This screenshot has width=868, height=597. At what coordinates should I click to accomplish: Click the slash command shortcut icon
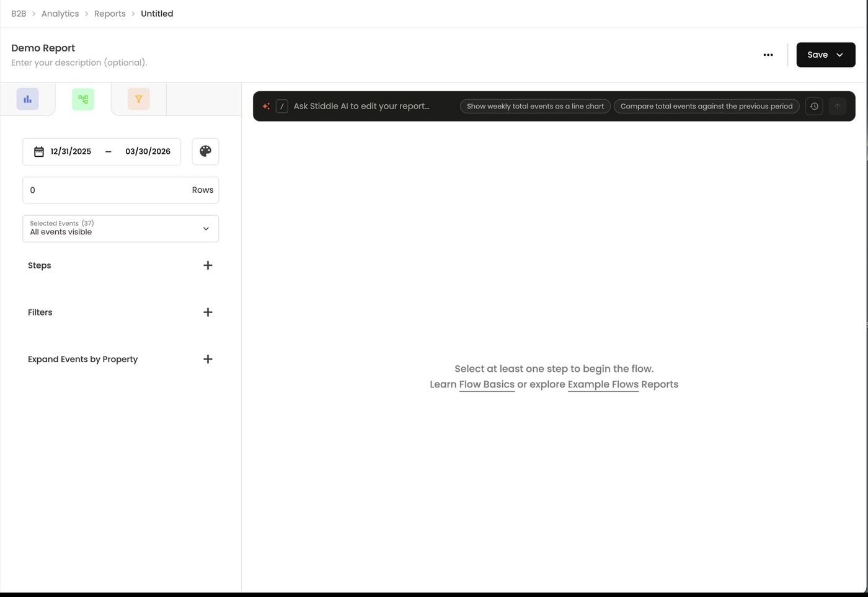coord(282,107)
